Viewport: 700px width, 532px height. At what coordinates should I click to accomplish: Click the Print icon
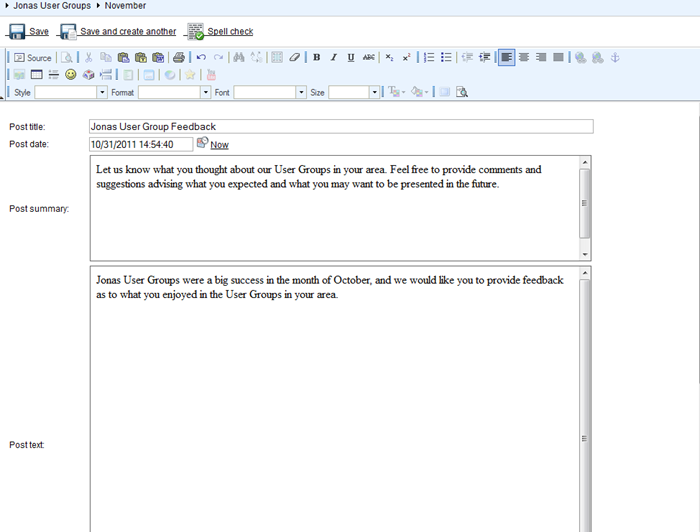pyautogui.click(x=179, y=58)
